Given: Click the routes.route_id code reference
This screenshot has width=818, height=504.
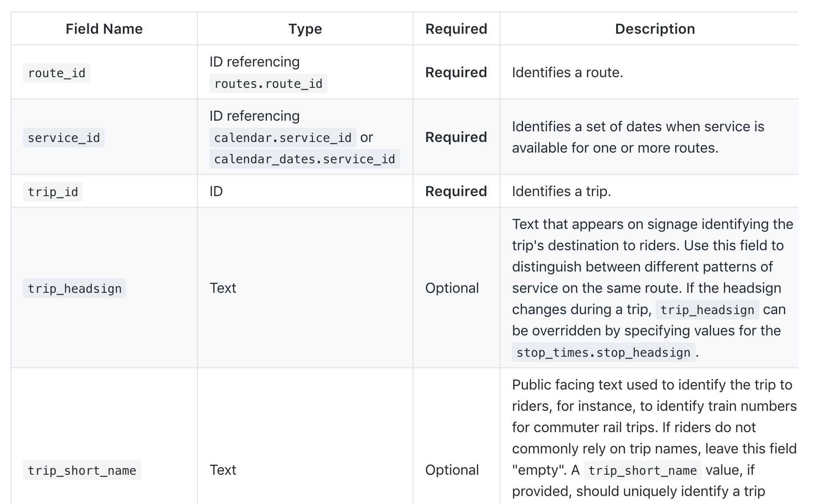Looking at the screenshot, I should (268, 83).
